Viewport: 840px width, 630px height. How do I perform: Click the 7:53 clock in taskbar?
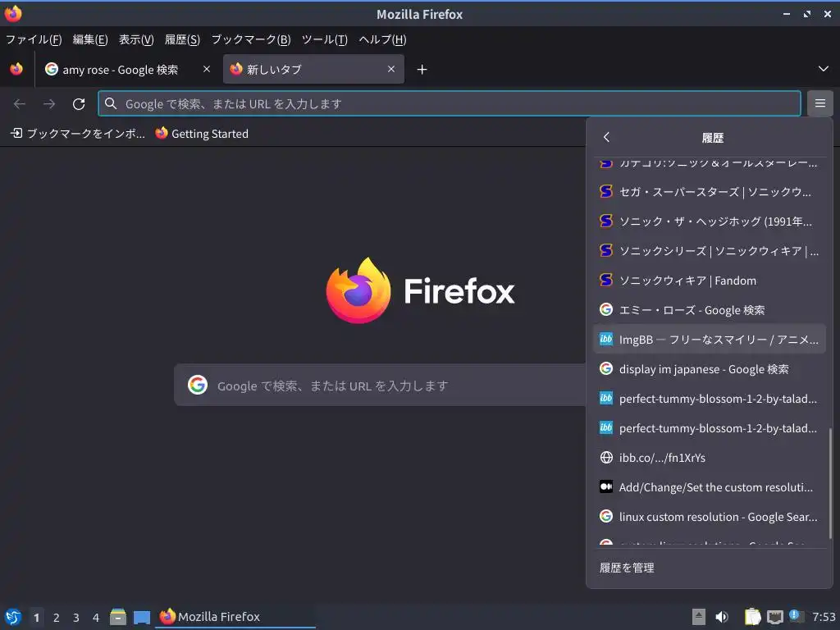coord(824,617)
